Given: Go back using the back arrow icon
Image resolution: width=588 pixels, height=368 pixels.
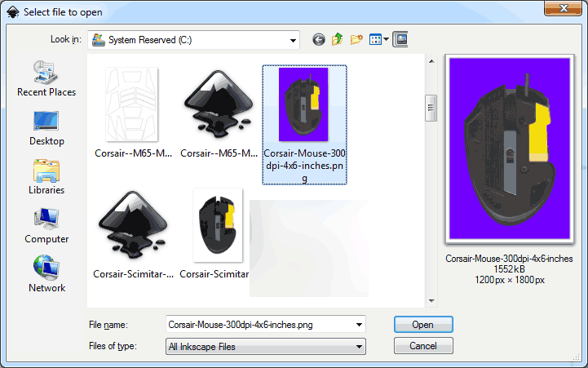Looking at the screenshot, I should coord(319,39).
